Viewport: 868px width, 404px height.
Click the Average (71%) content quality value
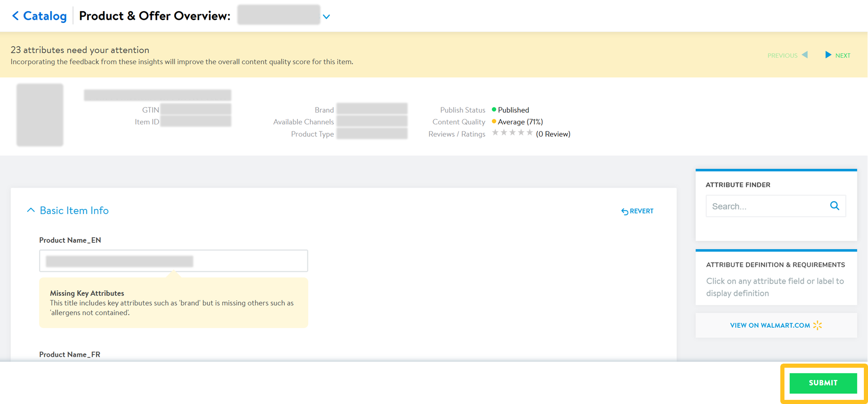coord(520,122)
